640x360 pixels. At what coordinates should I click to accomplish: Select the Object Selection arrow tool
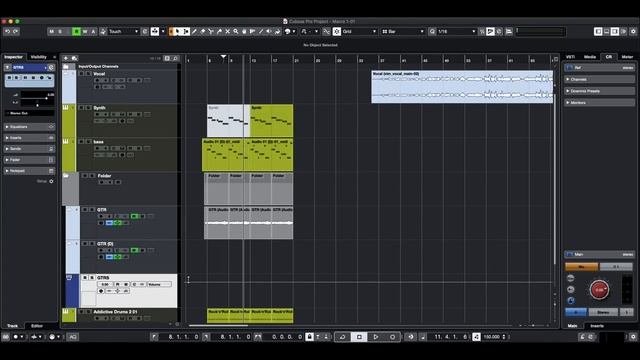(177, 31)
